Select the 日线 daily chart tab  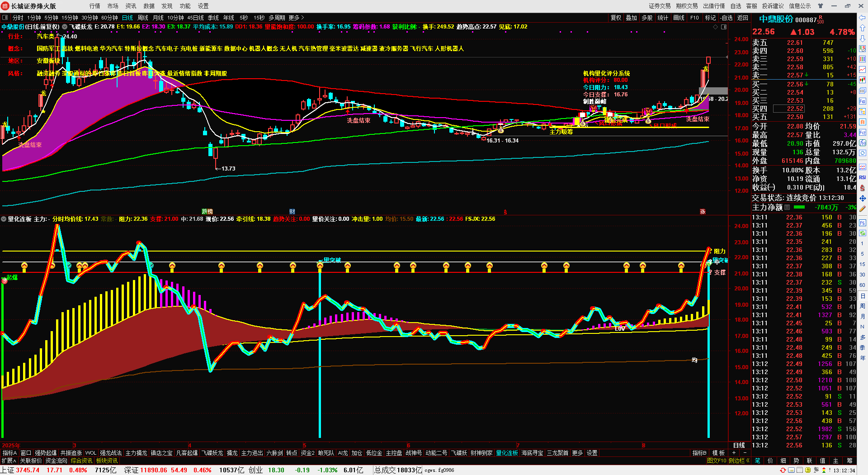(127, 18)
